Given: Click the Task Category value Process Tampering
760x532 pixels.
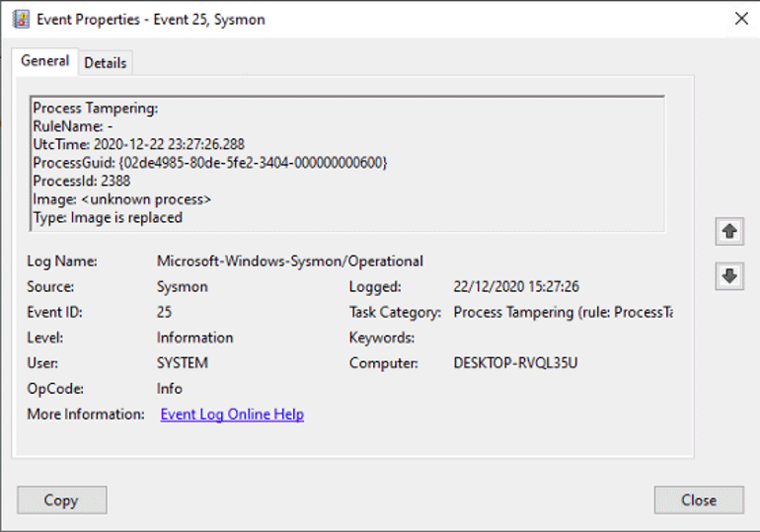Looking at the screenshot, I should tap(563, 312).
